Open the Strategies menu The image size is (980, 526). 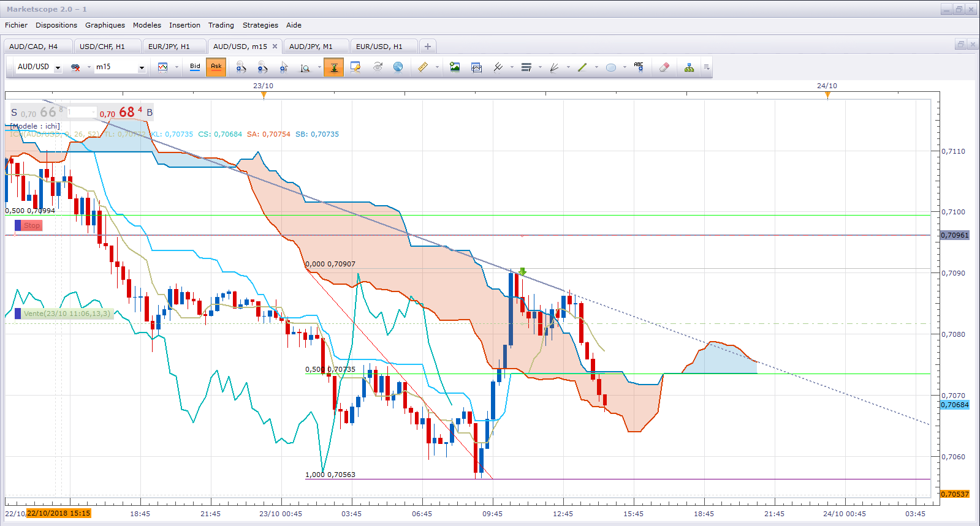point(260,25)
